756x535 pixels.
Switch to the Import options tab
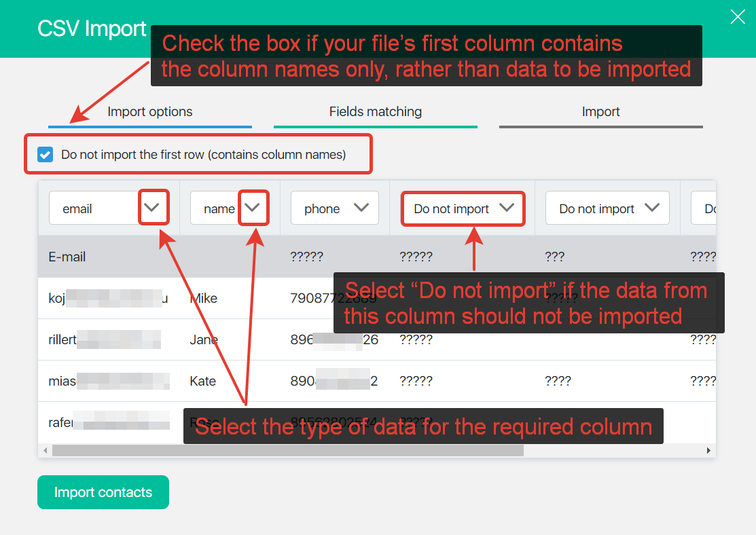(x=150, y=116)
